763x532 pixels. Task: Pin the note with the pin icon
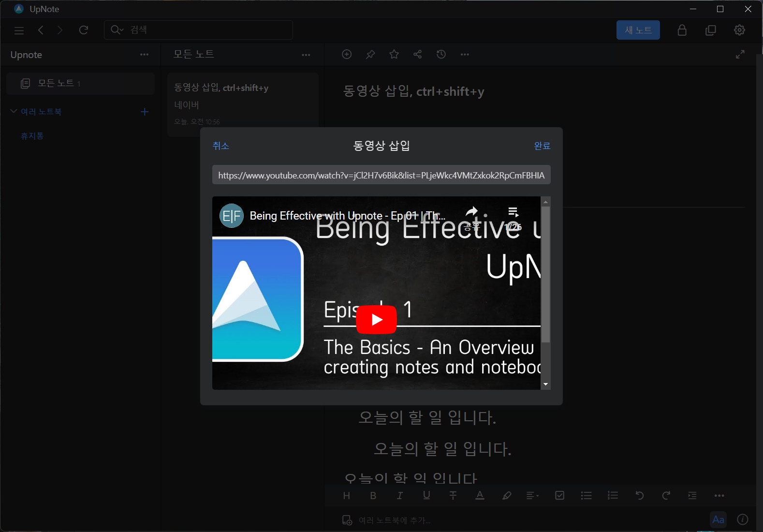[x=370, y=54]
